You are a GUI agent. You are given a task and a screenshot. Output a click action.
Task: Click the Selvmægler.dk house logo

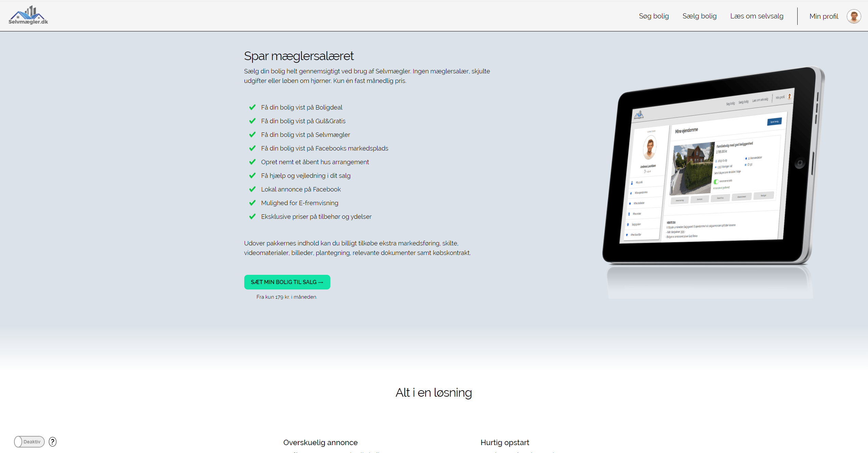(28, 15)
